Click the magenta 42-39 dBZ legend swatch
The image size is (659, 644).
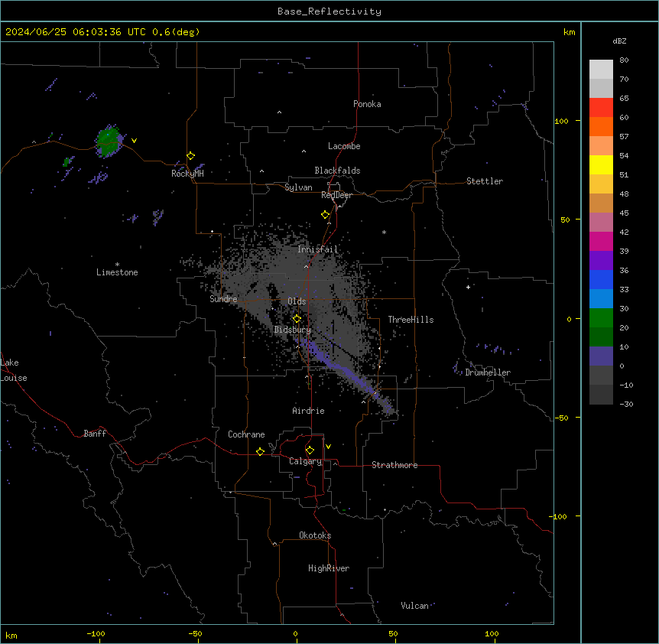601,241
